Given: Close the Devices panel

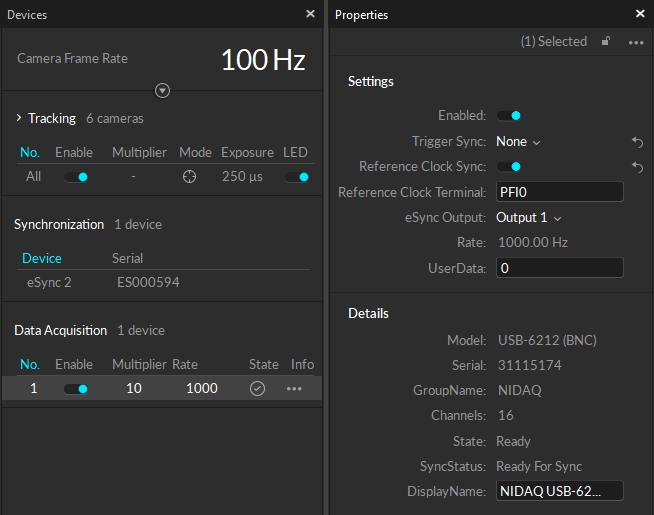Looking at the screenshot, I should pyautogui.click(x=310, y=14).
